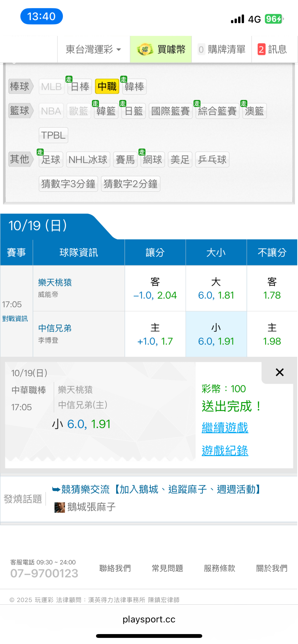Switch to the 日棒 league tab
The height and width of the screenshot is (644, 298).
tap(80, 87)
